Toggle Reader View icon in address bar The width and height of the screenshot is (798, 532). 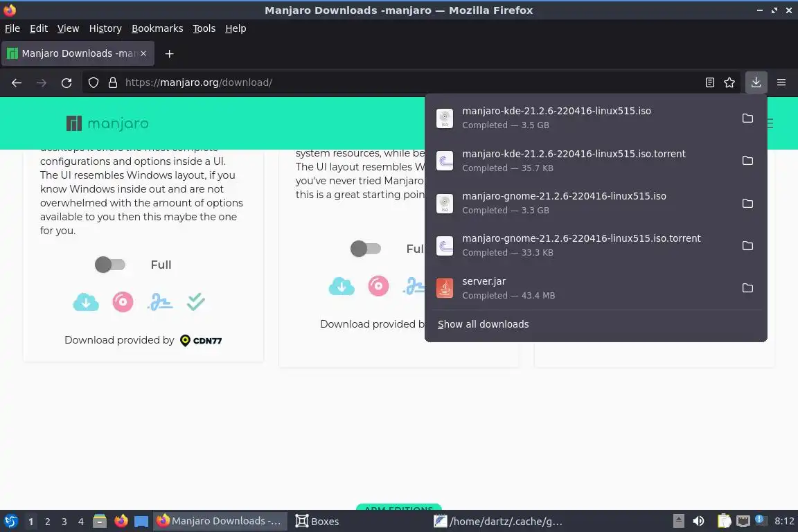[709, 82]
